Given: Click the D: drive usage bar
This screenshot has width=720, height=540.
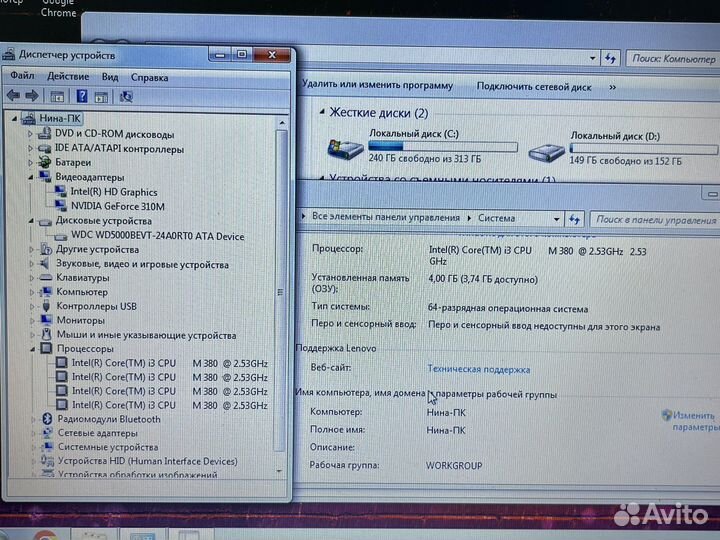Looking at the screenshot, I should coord(644,149).
